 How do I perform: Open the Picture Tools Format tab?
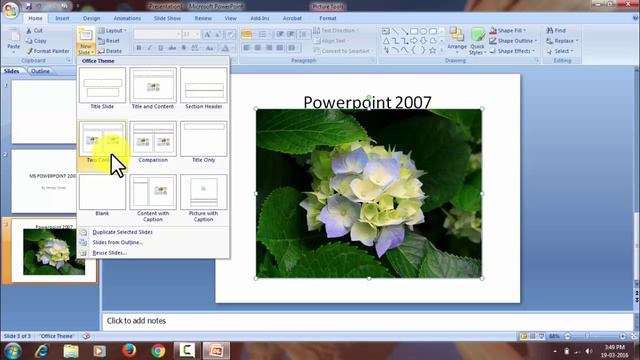pyautogui.click(x=327, y=18)
